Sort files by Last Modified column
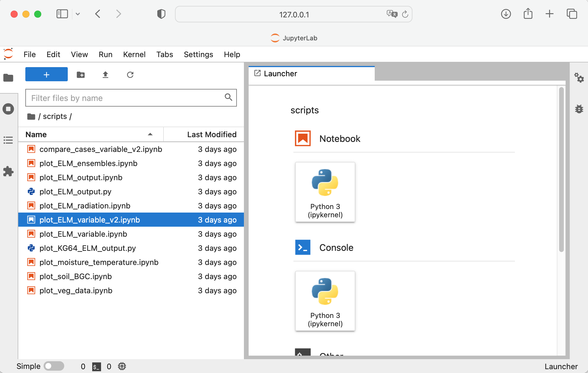588x373 pixels. (212, 135)
